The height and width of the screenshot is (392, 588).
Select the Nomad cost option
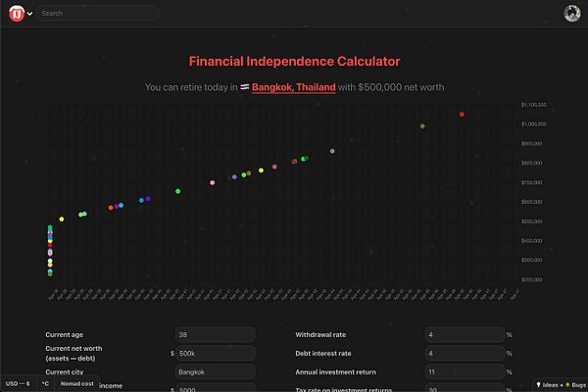coord(76,384)
